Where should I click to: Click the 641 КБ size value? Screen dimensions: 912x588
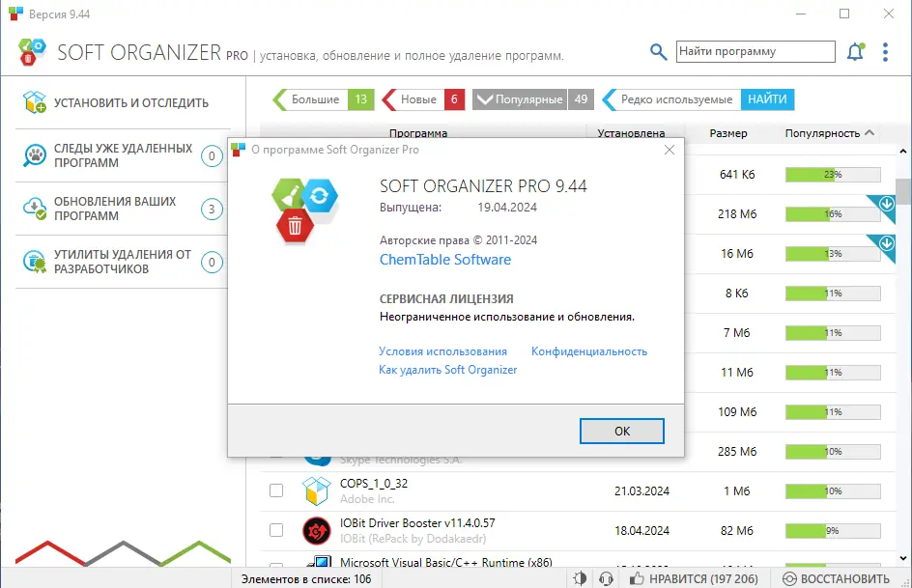pyautogui.click(x=737, y=175)
